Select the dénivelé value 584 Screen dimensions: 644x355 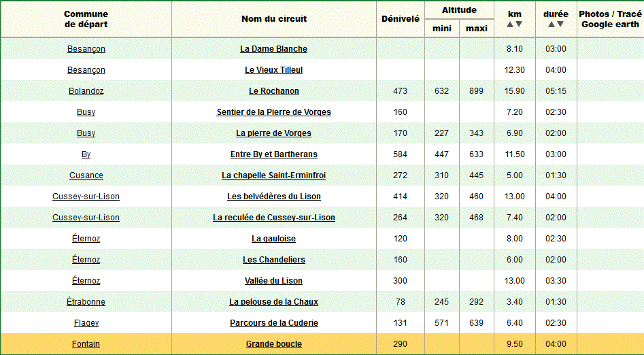(401, 154)
